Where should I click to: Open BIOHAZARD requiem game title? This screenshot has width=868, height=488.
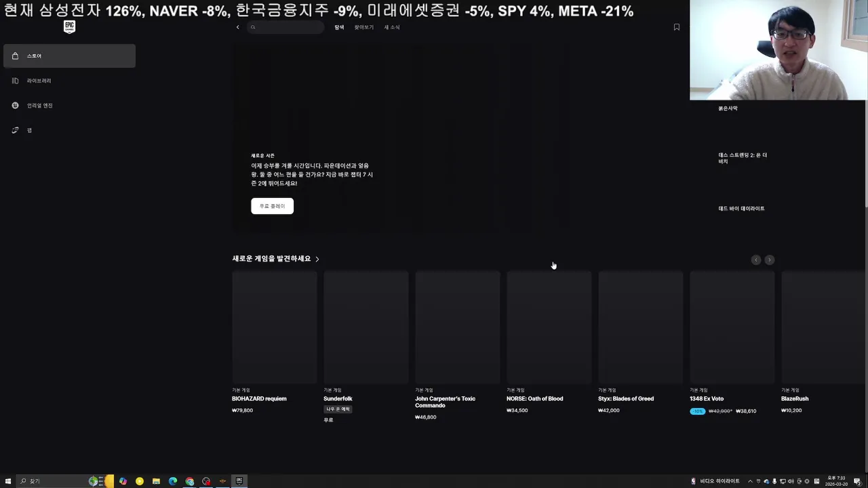[259, 399]
